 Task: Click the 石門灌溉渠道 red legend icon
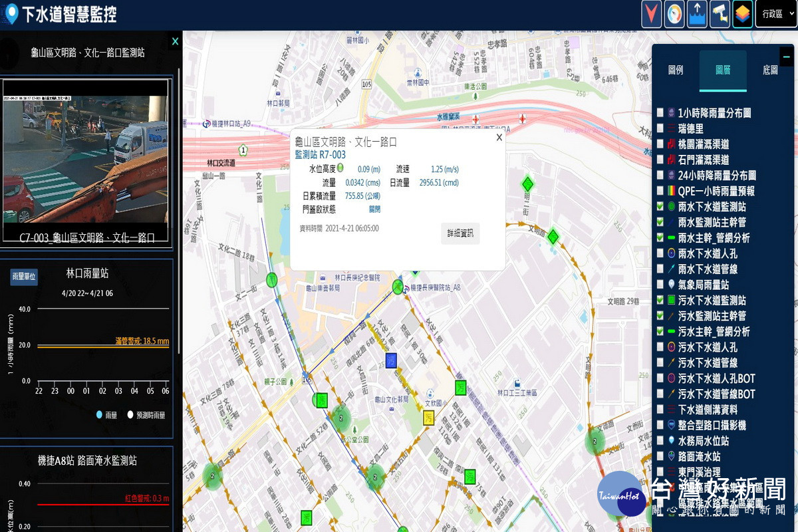coord(671,160)
